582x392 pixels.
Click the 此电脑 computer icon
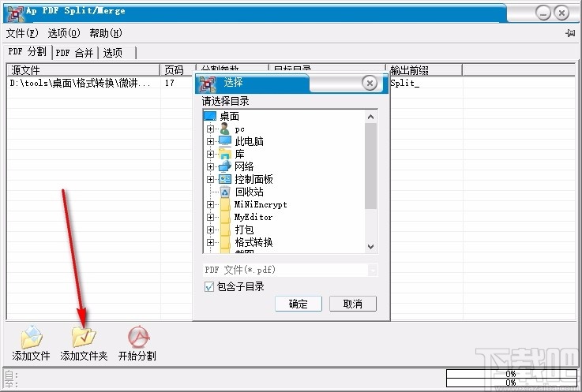coord(225,141)
